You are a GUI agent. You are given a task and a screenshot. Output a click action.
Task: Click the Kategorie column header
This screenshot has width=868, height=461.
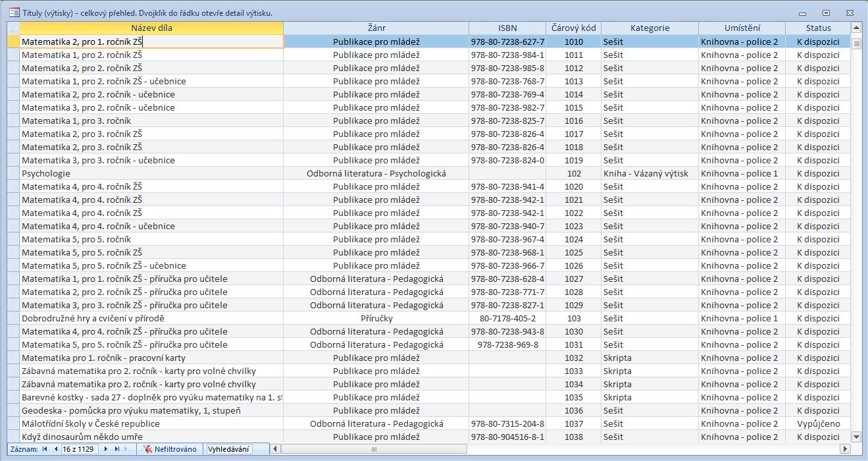650,28
